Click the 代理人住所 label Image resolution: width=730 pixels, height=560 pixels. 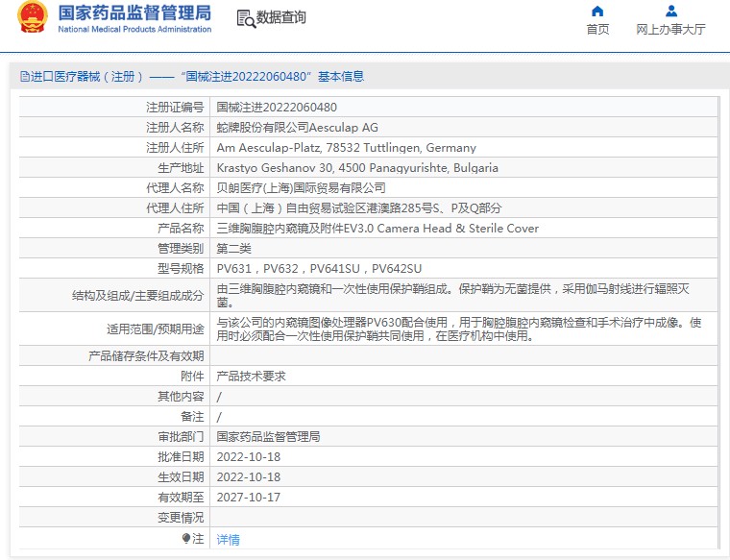point(175,208)
